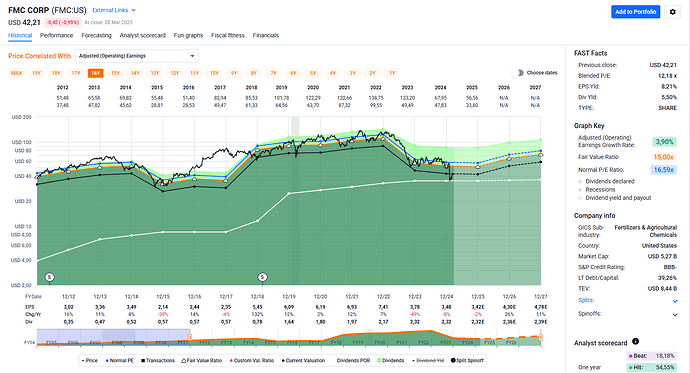
Task: Select the 2Y time range
Action: pyautogui.click(x=372, y=73)
